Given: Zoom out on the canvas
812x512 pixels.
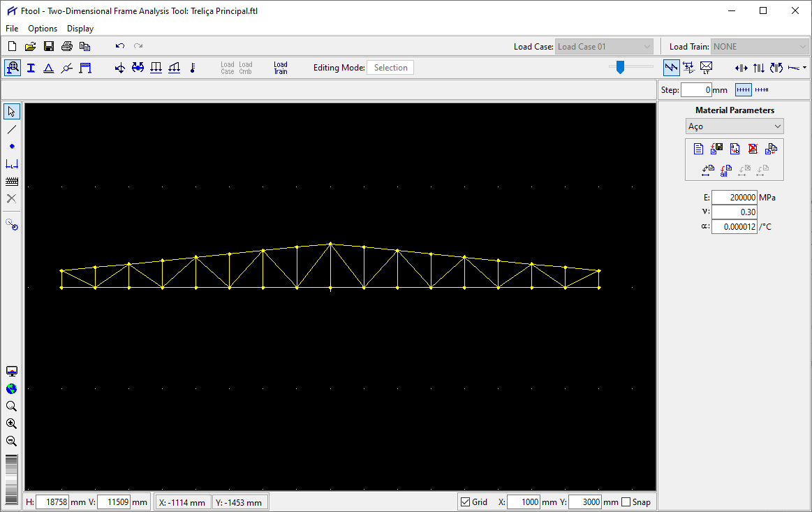Looking at the screenshot, I should [11, 441].
